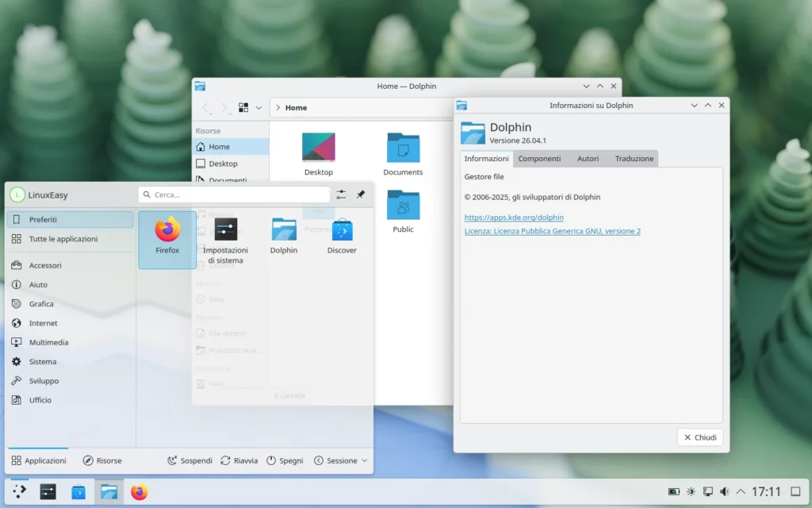Switch to the Autori tab
This screenshot has width=812, height=508.
click(x=588, y=159)
